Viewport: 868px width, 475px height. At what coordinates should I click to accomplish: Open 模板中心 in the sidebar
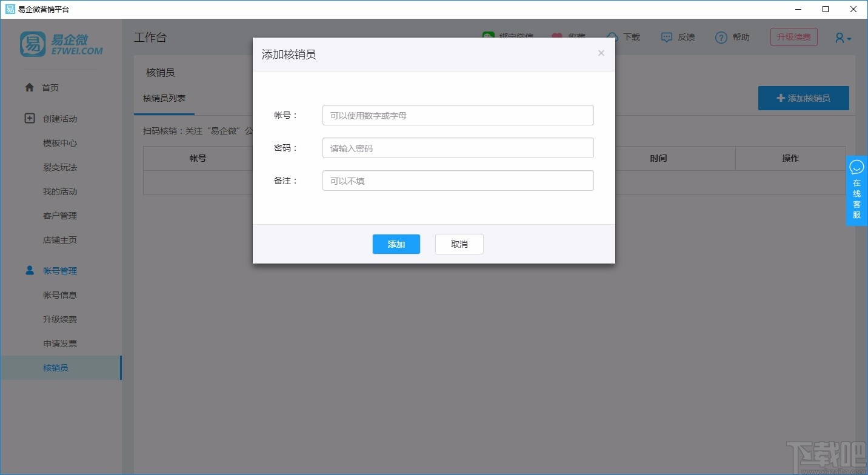(60, 143)
